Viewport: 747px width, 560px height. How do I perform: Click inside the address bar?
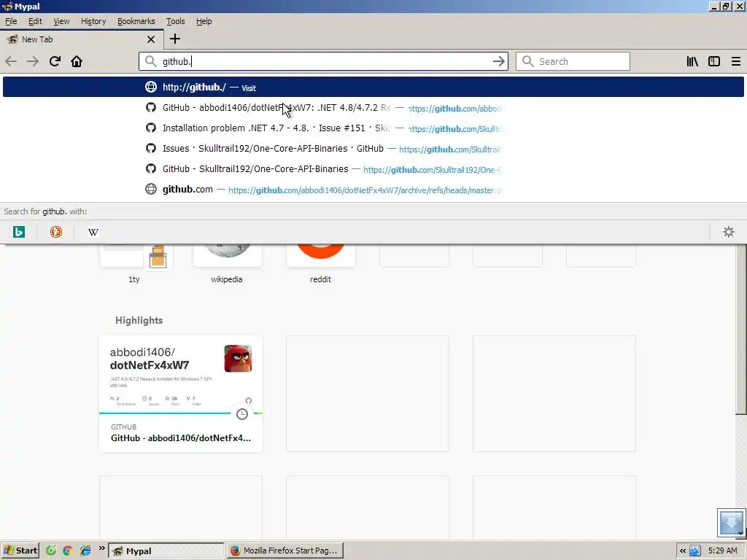tap(324, 61)
